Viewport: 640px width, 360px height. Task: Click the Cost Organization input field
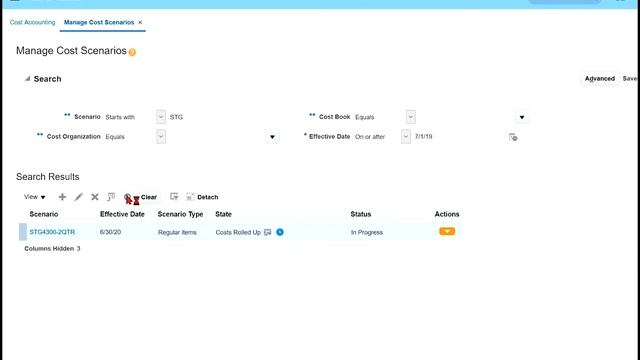[216, 137]
